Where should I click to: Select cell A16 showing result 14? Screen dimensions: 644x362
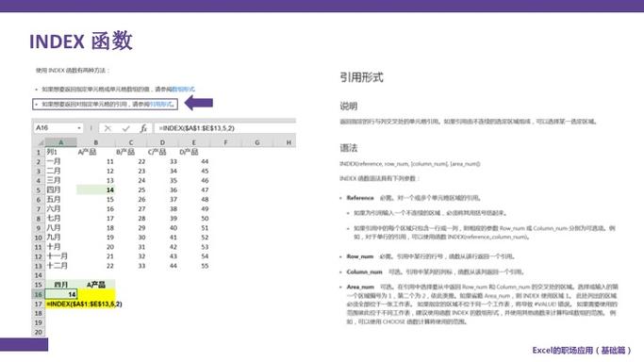tap(60, 294)
